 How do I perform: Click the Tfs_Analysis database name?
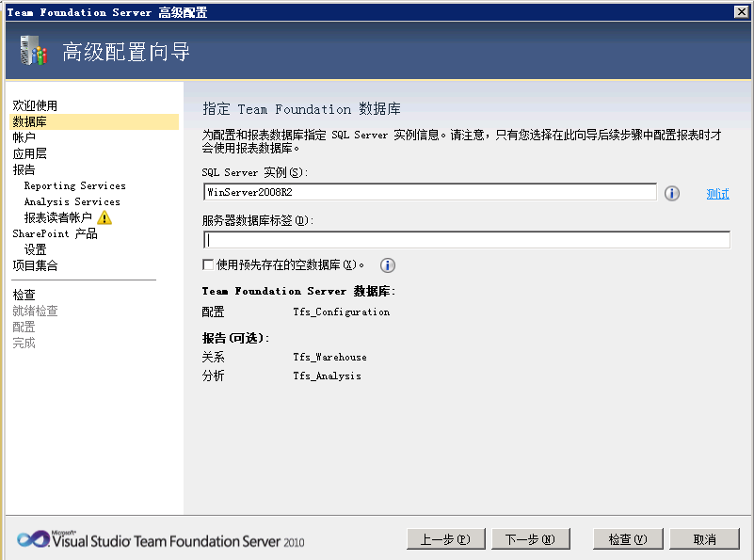click(327, 376)
